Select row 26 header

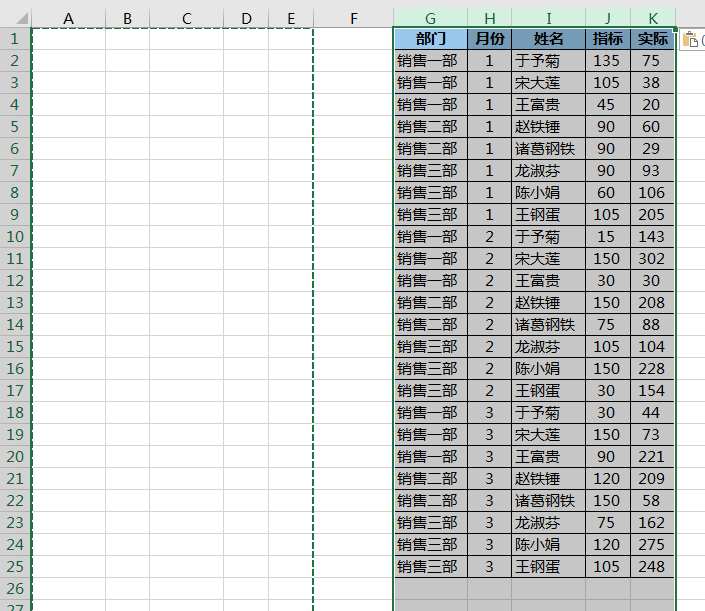click(15, 589)
